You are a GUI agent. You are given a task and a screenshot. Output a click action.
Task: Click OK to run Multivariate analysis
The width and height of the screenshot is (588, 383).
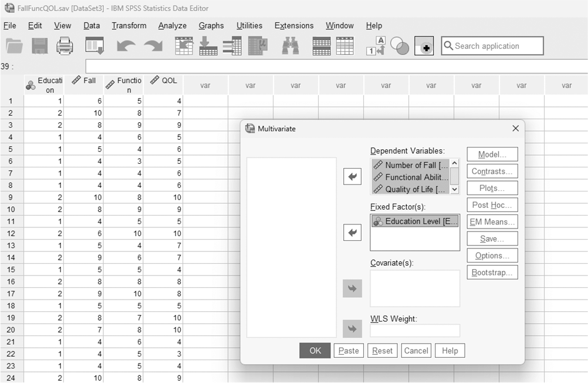(x=315, y=351)
